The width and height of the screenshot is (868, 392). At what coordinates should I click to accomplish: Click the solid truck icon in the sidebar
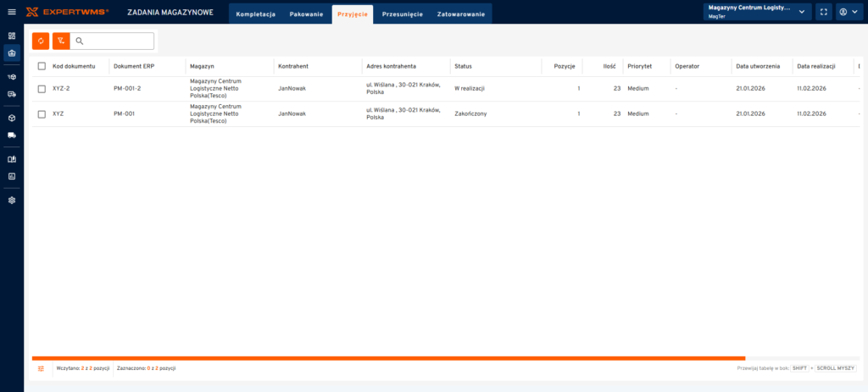coord(12,135)
